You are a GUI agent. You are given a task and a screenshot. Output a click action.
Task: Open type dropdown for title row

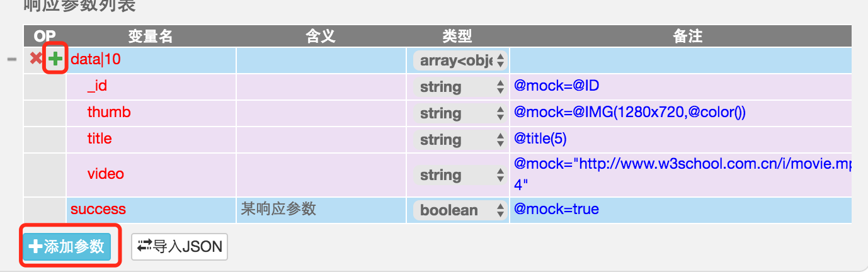460,140
